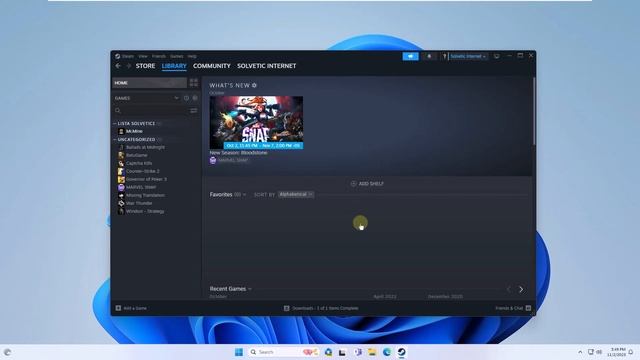Open the View menu
The width and height of the screenshot is (640, 360).
tap(143, 56)
